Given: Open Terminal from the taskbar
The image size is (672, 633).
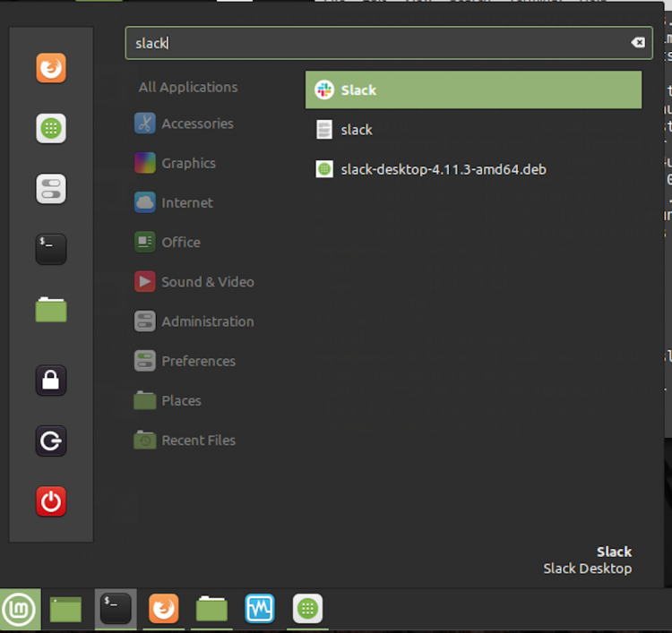Looking at the screenshot, I should (116, 609).
